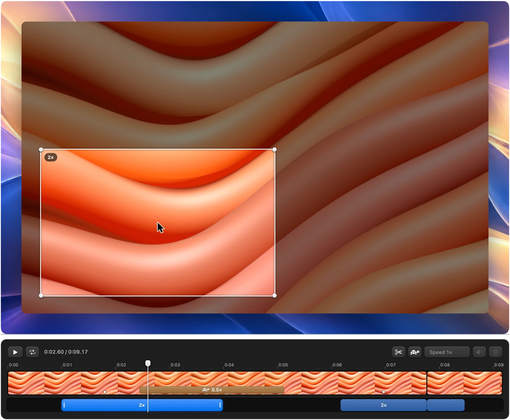Open the Speed 1x dropdown

447,352
